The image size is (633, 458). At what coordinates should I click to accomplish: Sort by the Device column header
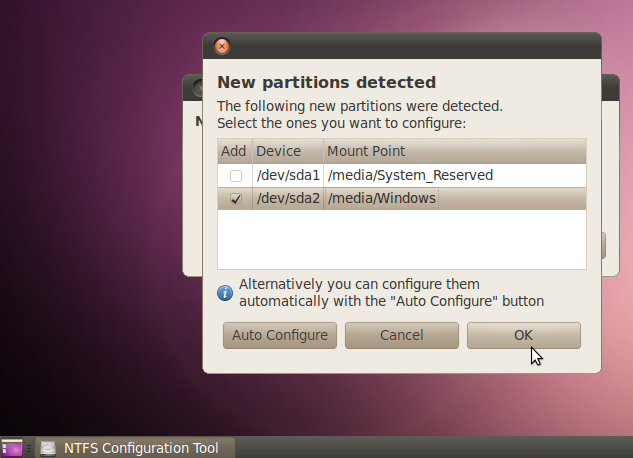(278, 151)
